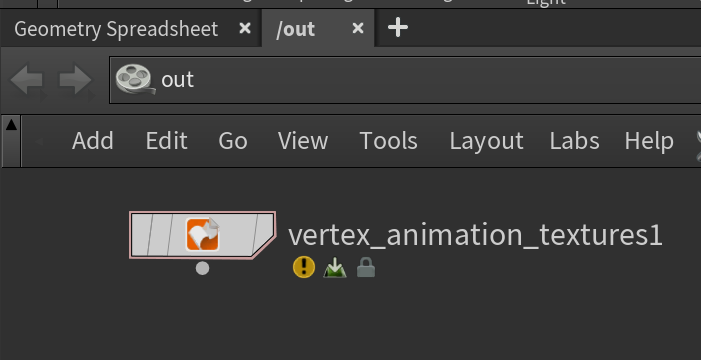
Task: Click the film reel out network icon
Action: 135,79
